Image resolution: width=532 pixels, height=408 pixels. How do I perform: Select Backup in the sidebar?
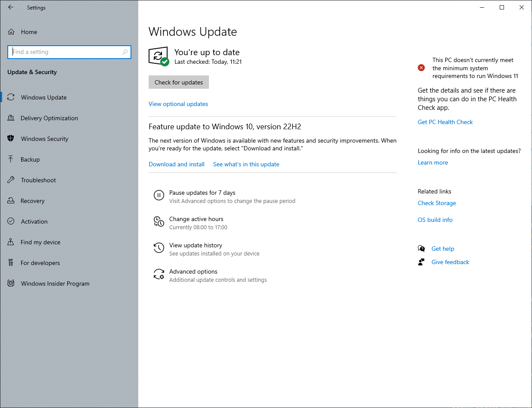tap(69, 159)
